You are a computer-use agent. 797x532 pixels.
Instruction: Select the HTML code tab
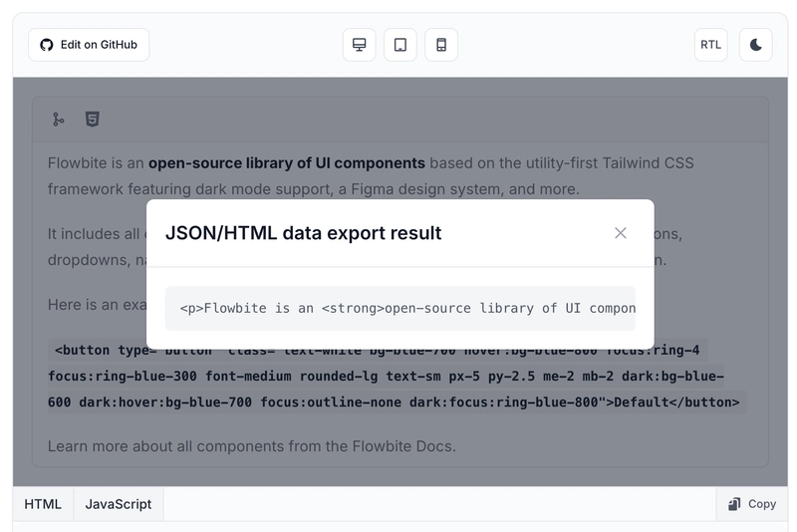[43, 504]
